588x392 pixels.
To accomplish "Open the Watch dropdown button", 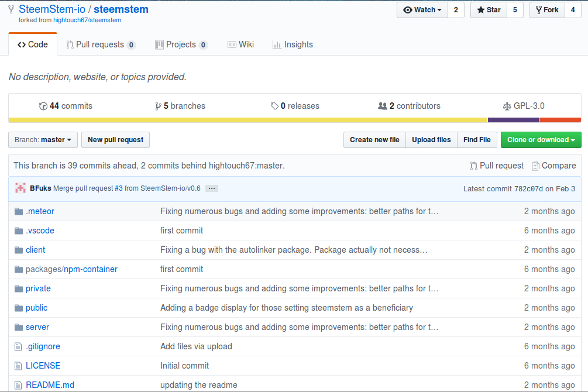I will point(422,10).
